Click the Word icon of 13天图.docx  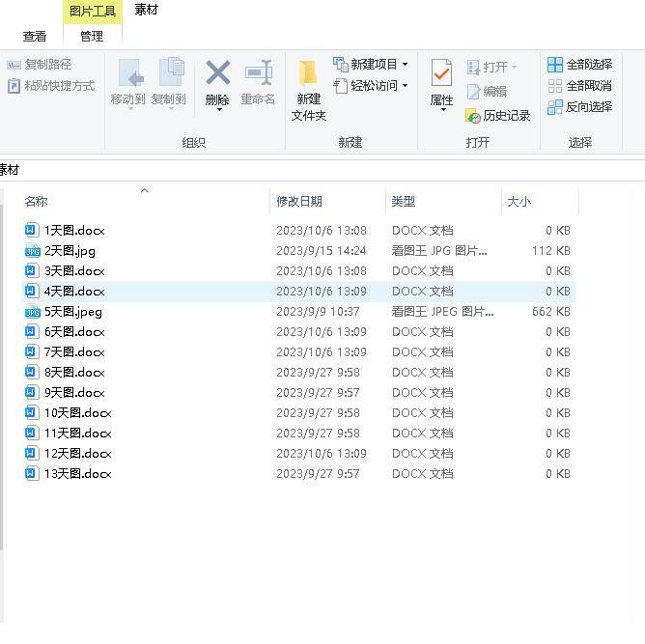point(32,474)
